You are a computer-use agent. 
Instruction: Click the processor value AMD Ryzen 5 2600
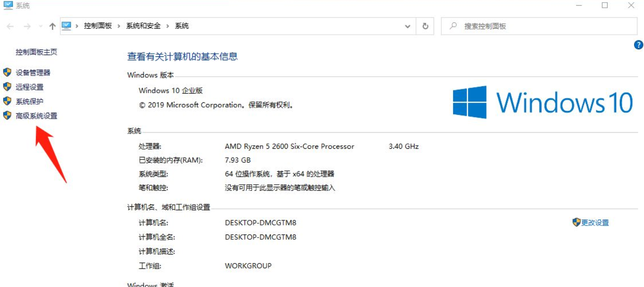tap(290, 147)
